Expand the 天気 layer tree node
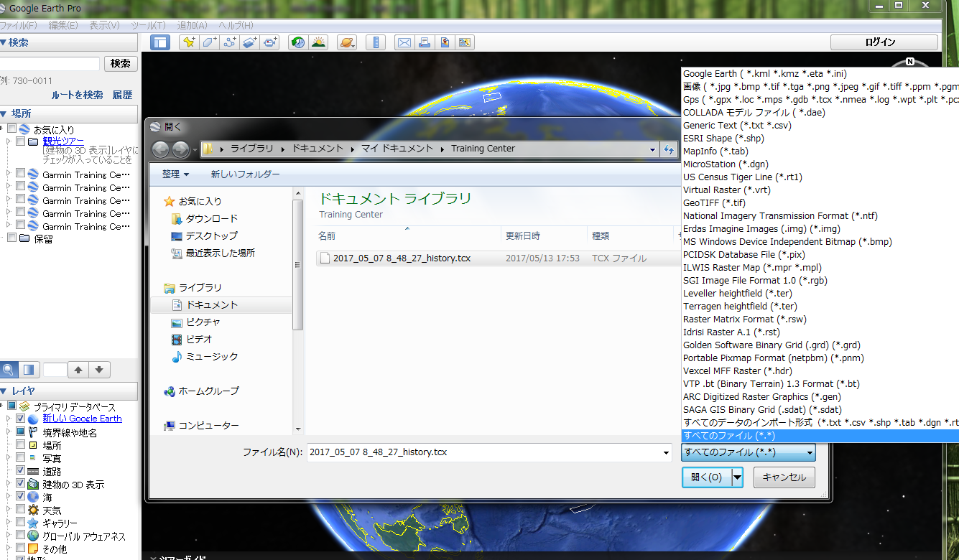The height and width of the screenshot is (560, 959). tap(9, 510)
